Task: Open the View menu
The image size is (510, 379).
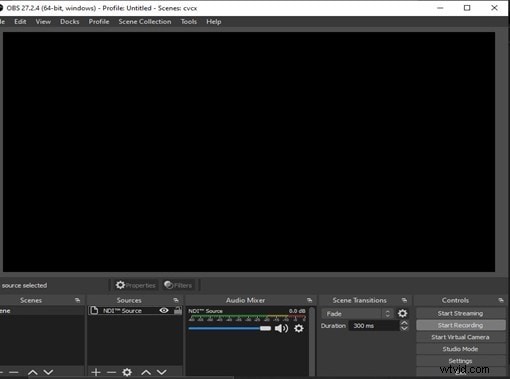Action: click(x=43, y=22)
